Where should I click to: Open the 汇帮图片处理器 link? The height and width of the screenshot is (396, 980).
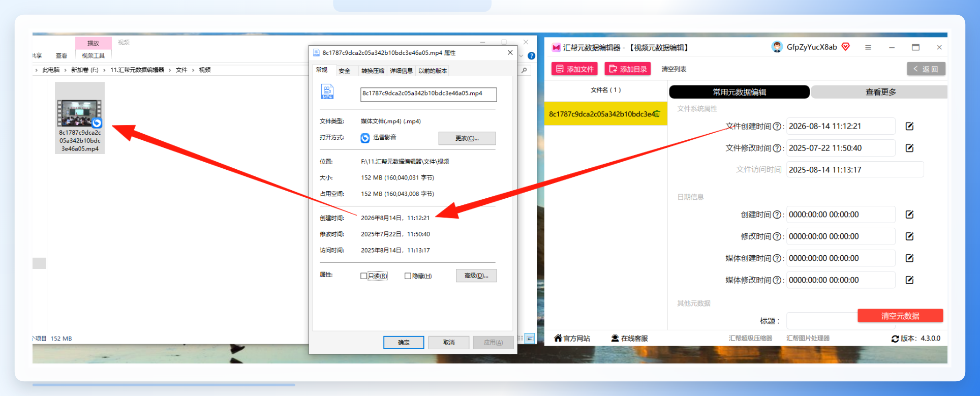click(808, 339)
